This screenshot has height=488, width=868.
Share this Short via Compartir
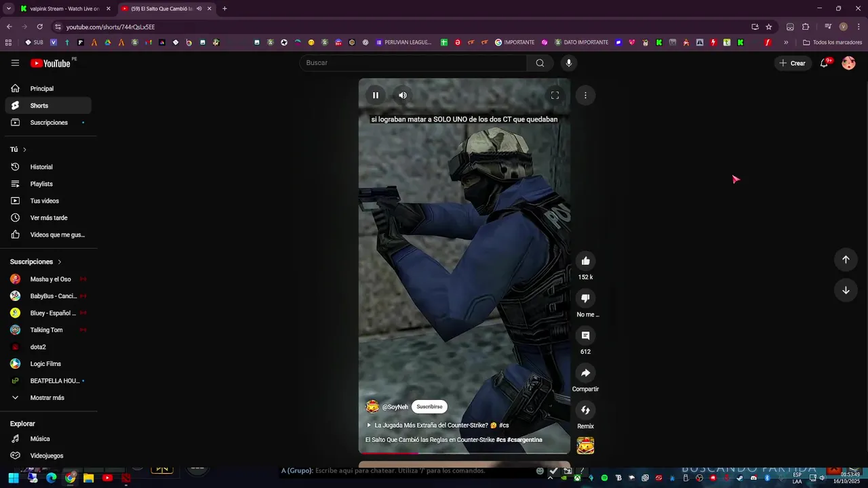[585, 373]
